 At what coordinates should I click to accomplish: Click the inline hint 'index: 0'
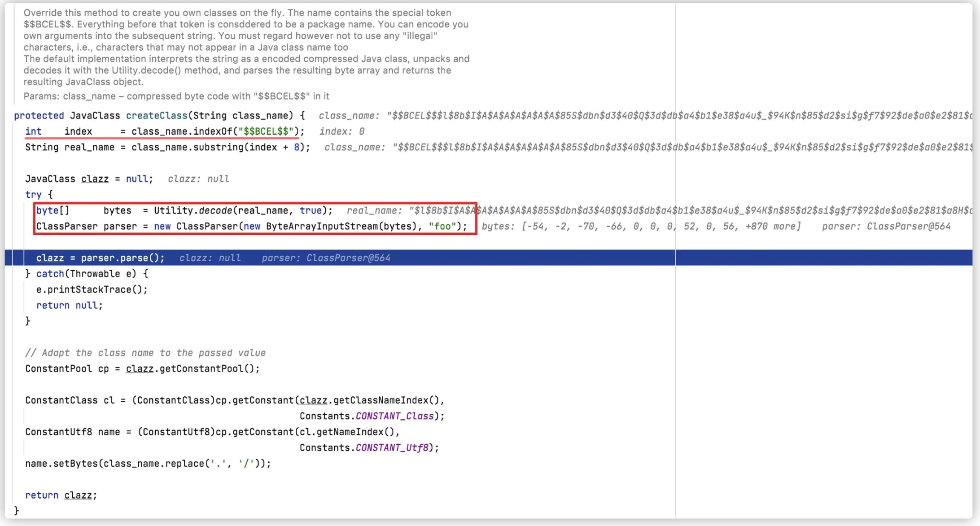pyautogui.click(x=341, y=131)
